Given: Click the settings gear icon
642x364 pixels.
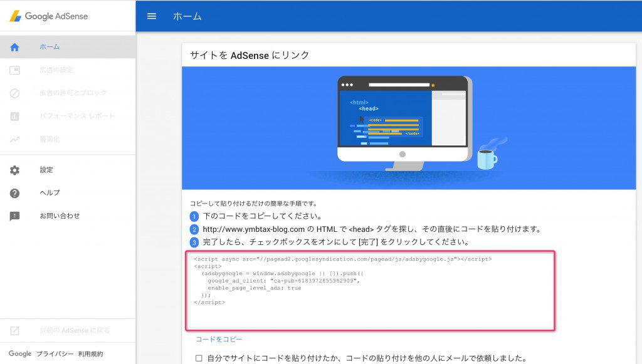Looking at the screenshot, I should (x=15, y=170).
